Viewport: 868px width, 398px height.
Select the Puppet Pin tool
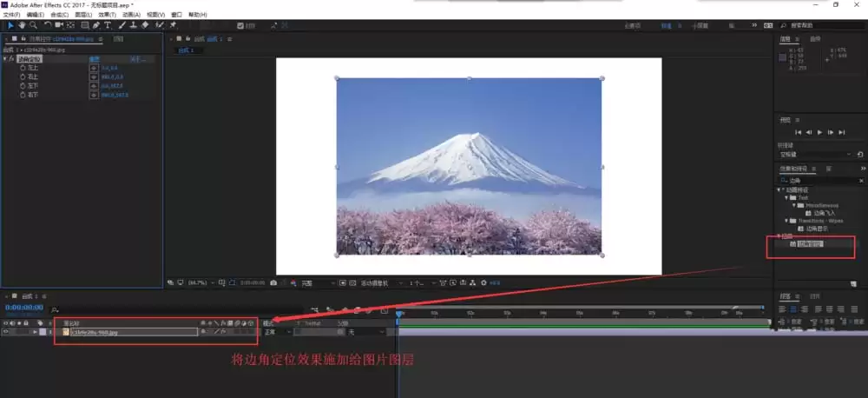[x=173, y=25]
